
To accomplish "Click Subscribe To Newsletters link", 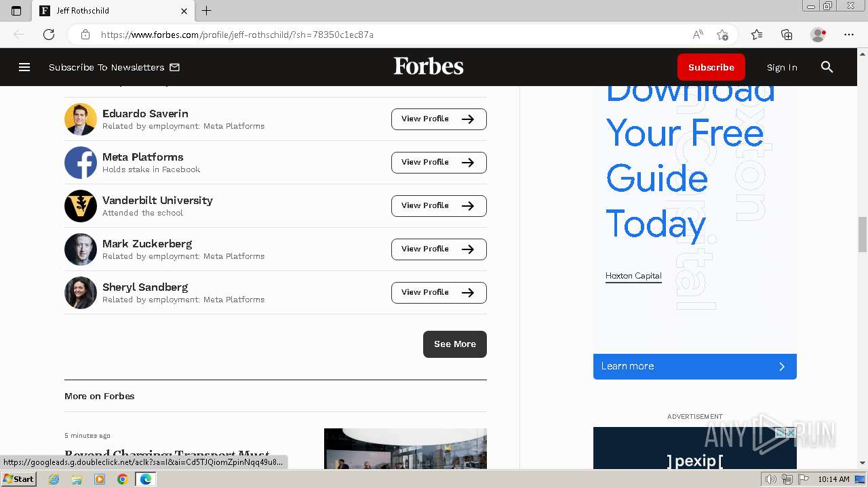I will point(106,67).
